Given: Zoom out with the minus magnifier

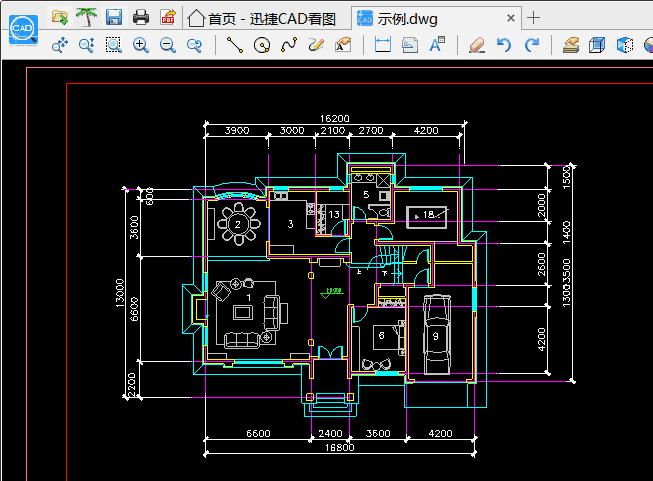Looking at the screenshot, I should [168, 45].
